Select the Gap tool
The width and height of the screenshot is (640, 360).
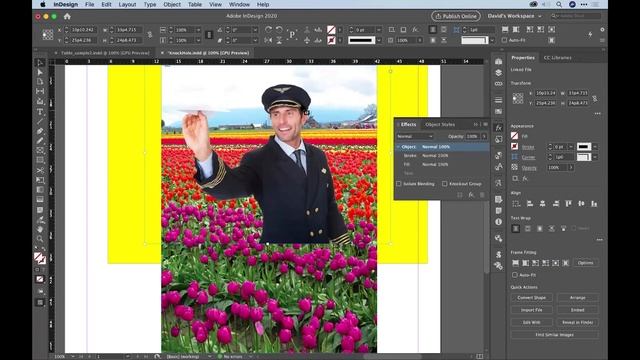point(40,91)
